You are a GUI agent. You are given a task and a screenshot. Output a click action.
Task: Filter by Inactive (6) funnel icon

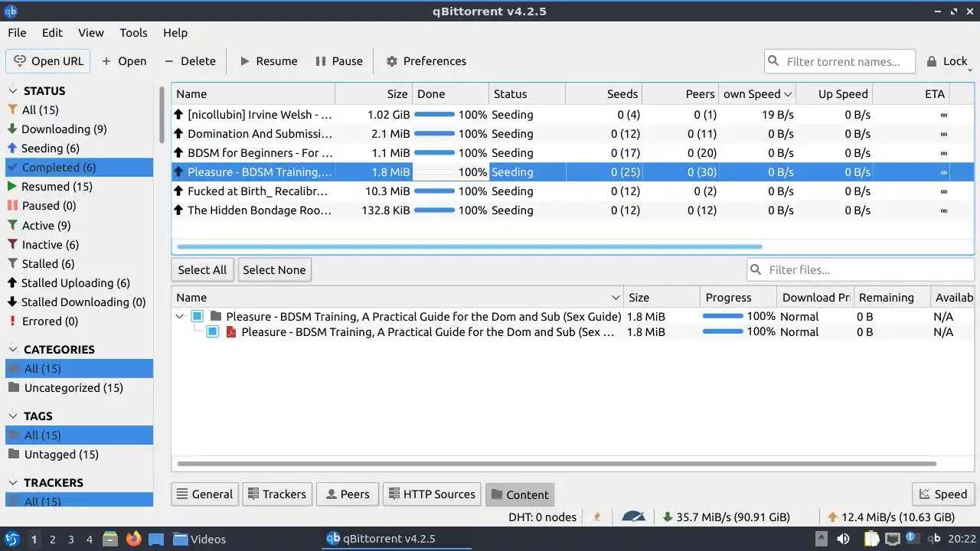tap(12, 245)
